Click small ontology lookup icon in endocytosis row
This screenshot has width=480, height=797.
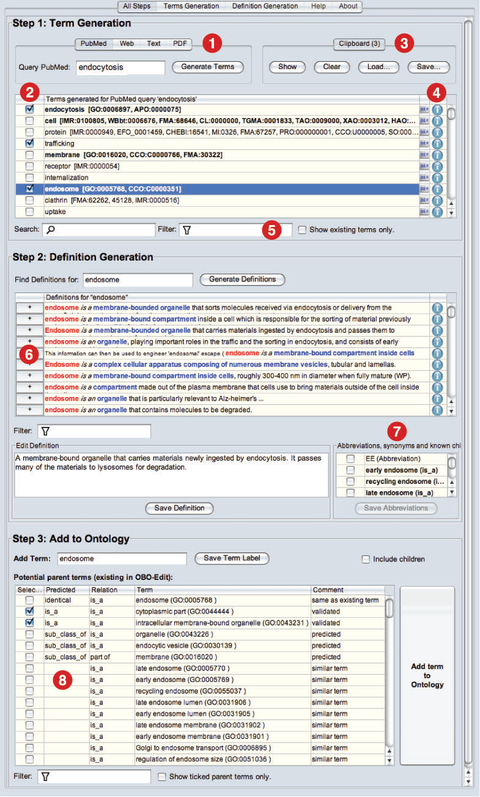point(424,109)
